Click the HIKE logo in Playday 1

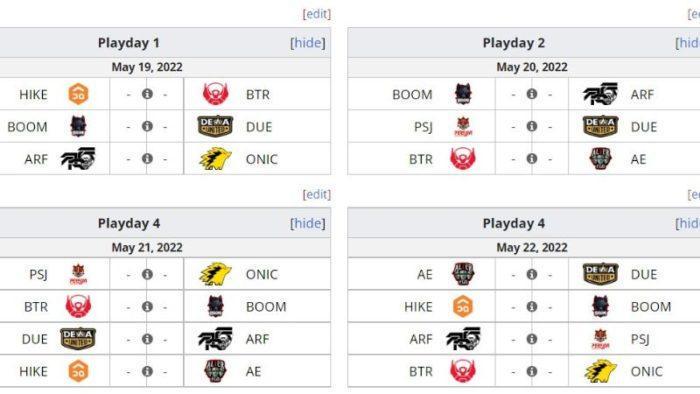[78, 94]
